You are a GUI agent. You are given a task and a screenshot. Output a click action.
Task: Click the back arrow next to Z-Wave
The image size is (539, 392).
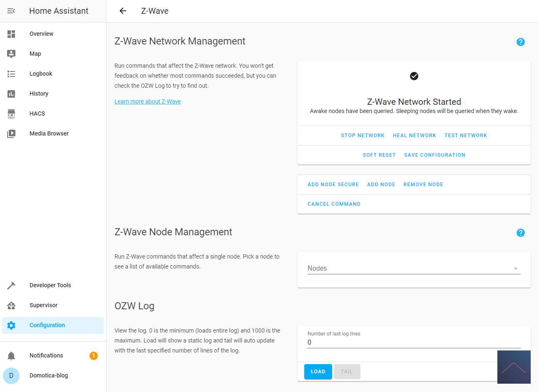(x=123, y=11)
